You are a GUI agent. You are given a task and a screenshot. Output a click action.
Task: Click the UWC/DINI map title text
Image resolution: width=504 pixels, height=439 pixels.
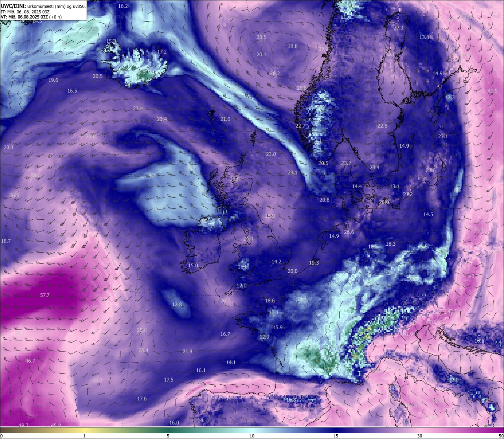[43, 6]
